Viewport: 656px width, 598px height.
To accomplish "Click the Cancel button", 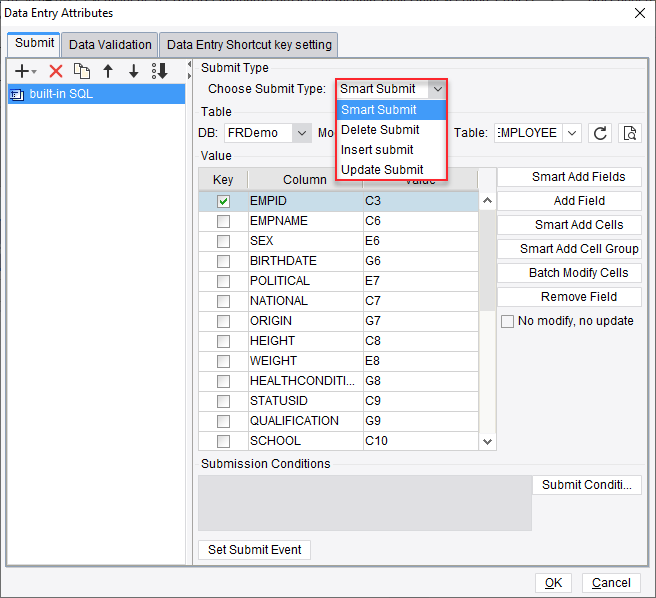I will tap(611, 583).
